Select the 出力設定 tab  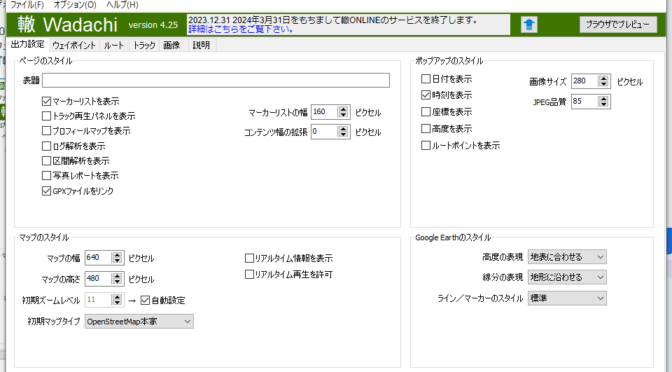click(27, 44)
